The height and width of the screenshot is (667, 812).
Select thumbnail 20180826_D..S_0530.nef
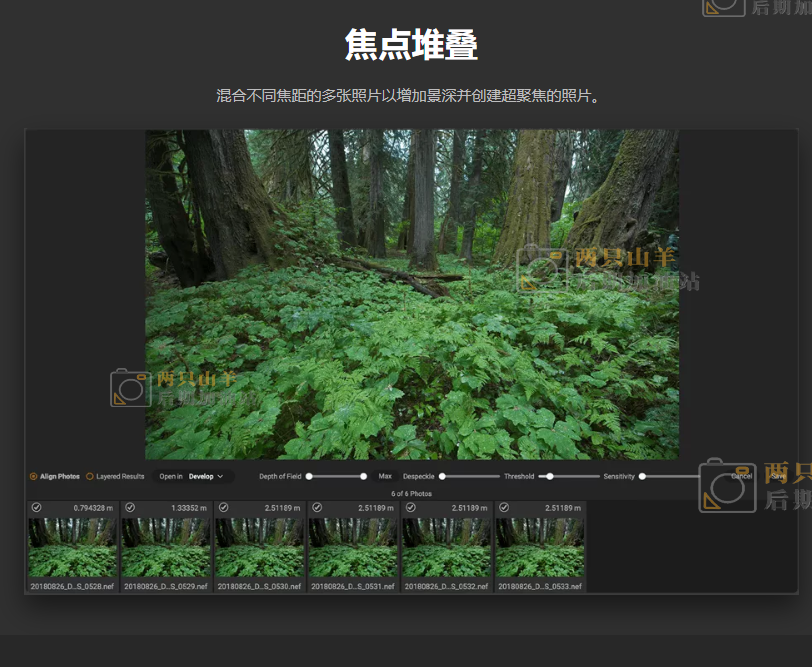pyautogui.click(x=259, y=548)
